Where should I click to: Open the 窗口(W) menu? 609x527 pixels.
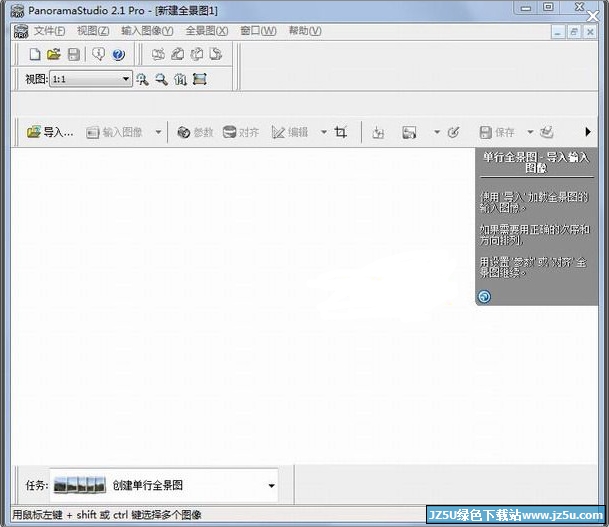click(258, 31)
